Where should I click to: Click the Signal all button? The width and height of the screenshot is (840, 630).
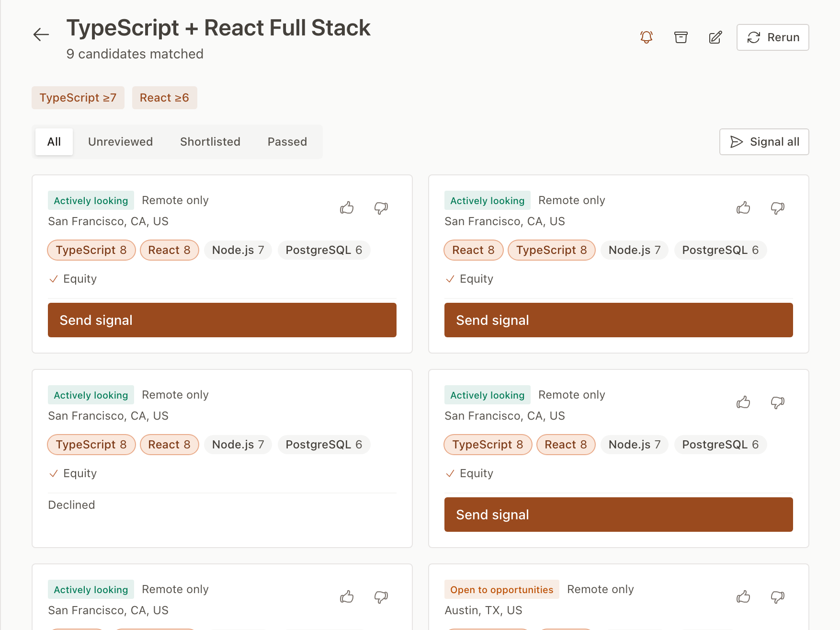coord(764,142)
